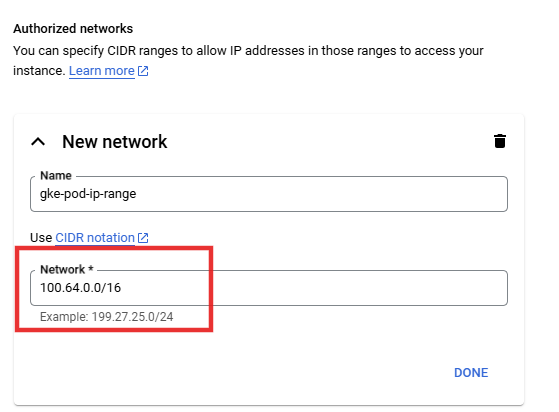Viewport: 559px width, 412px height.
Task: Click the word Use before CIDR notation
Action: (41, 238)
